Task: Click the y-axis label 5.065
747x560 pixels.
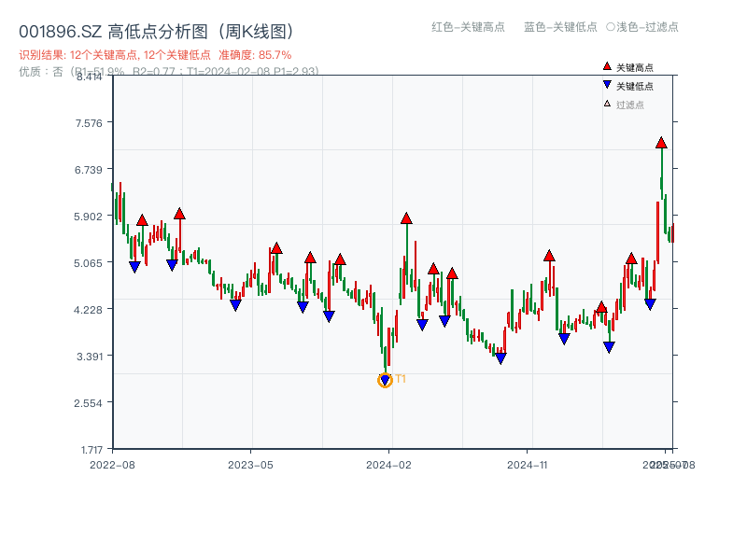Action: pos(88,263)
